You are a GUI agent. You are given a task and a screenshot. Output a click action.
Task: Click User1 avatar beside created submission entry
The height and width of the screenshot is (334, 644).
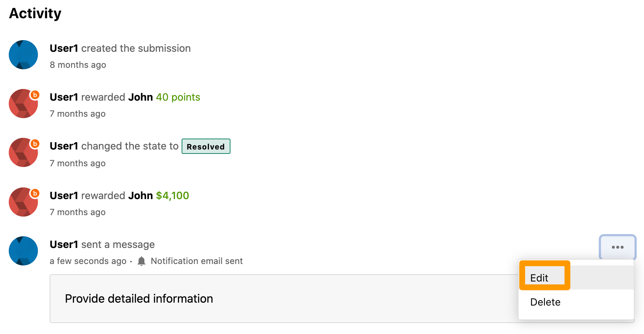click(x=23, y=55)
